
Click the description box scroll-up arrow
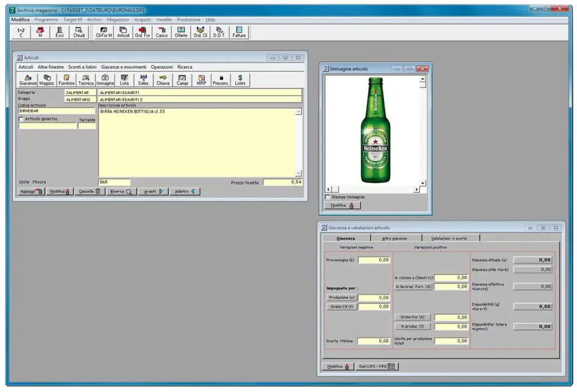(299, 112)
